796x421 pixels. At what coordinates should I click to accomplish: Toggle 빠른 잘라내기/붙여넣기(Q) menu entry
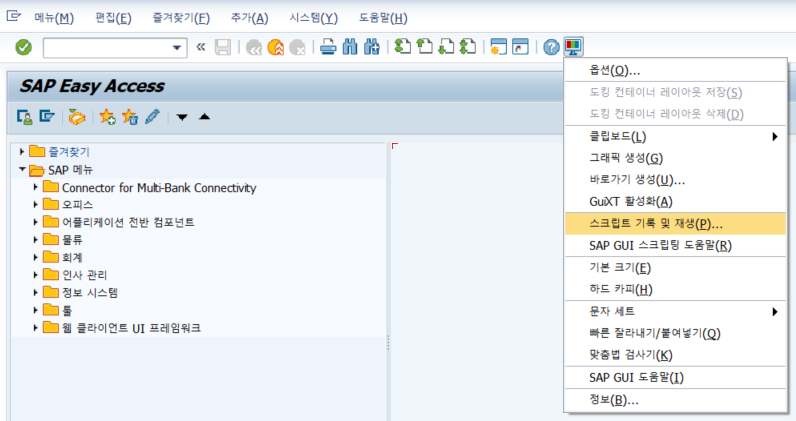coord(675,333)
